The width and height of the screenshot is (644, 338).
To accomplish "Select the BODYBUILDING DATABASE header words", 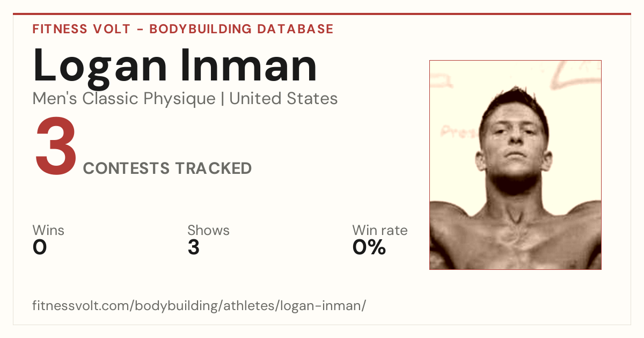I will point(241,29).
